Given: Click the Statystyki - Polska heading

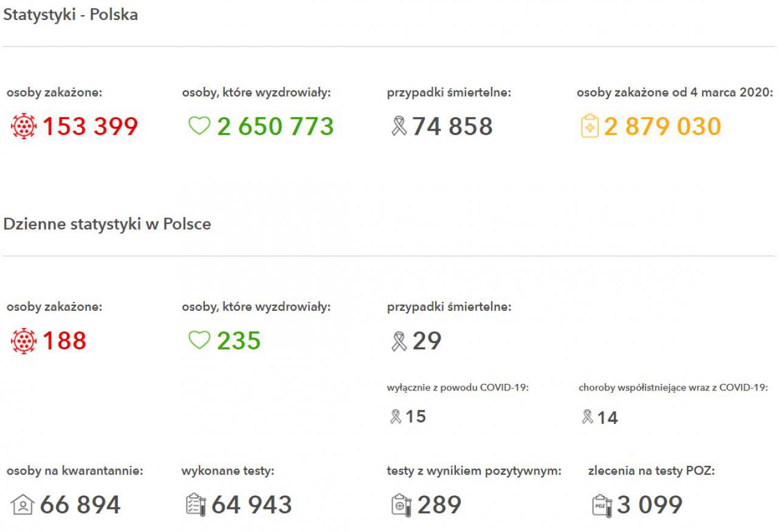Looking at the screenshot, I should point(71,15).
